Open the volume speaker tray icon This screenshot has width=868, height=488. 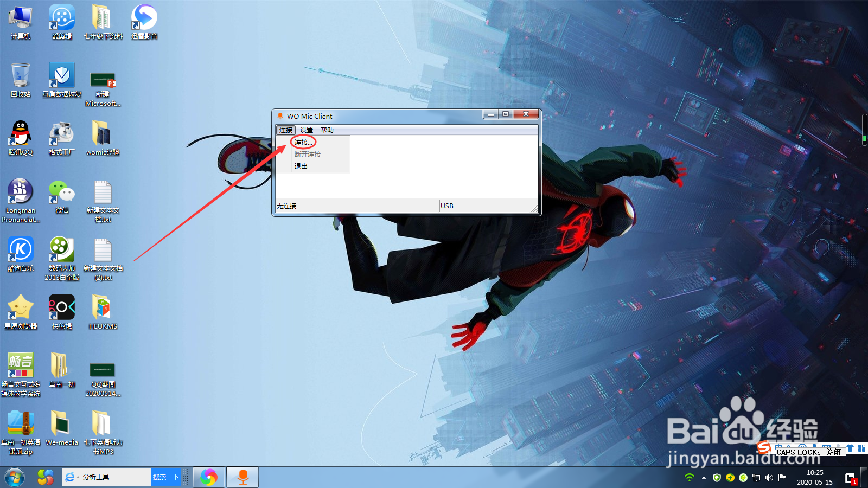click(x=769, y=478)
